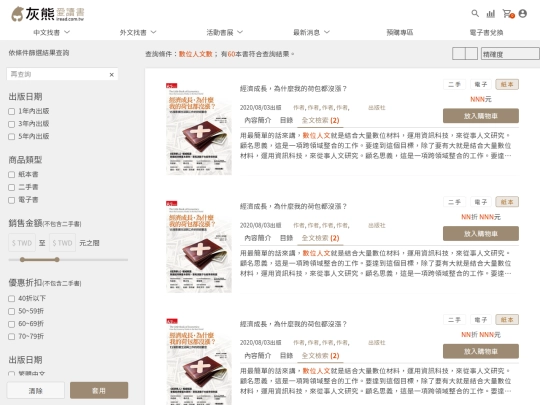Switch to the right view-mode toggle button

pos(471,54)
